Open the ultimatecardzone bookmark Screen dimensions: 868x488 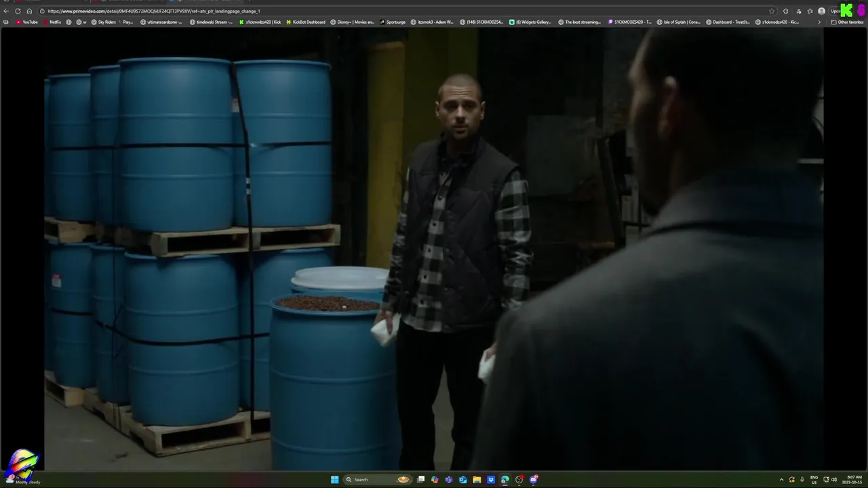tap(161, 22)
